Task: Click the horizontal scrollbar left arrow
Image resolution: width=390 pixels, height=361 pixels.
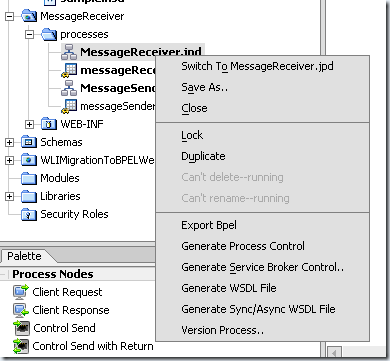Action: point(335,352)
